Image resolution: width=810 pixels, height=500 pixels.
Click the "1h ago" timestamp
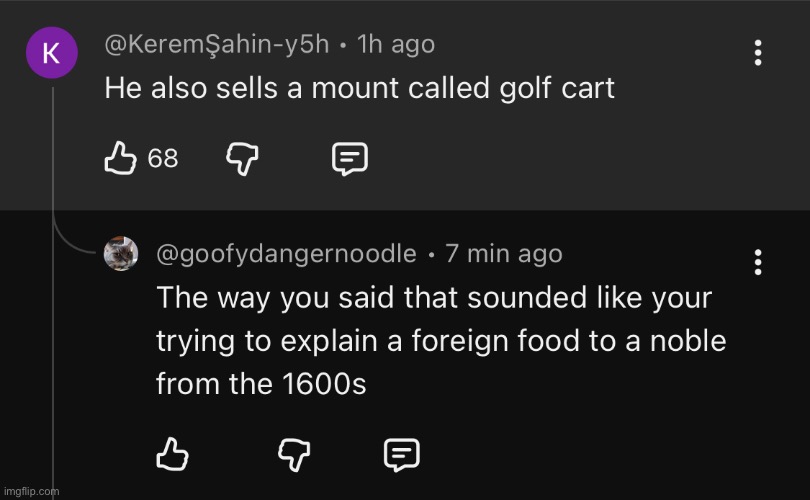(x=396, y=44)
